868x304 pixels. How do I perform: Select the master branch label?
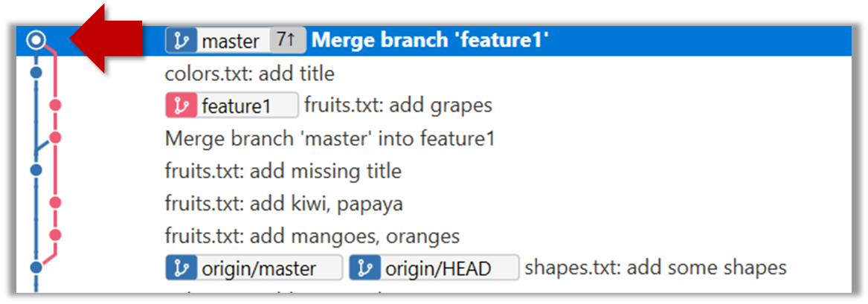(x=230, y=42)
